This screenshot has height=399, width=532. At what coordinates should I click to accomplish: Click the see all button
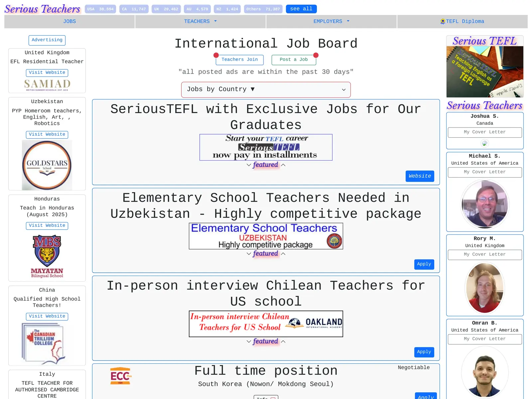301,9
